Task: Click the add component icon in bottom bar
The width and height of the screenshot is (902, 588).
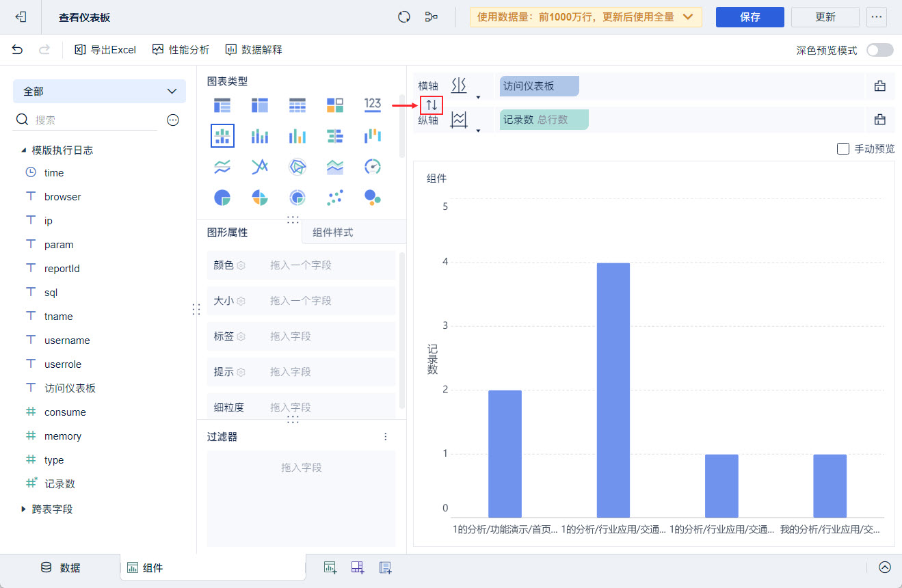Action: point(330,567)
